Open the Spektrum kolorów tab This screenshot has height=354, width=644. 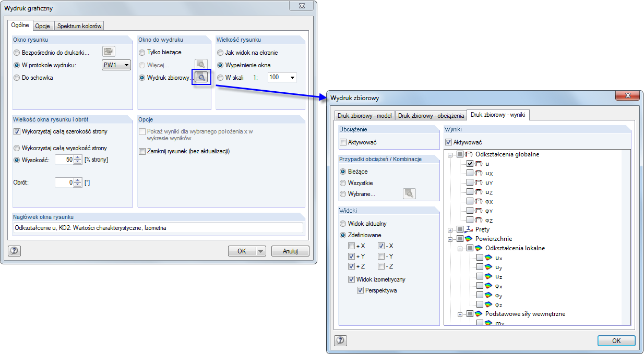coord(80,26)
